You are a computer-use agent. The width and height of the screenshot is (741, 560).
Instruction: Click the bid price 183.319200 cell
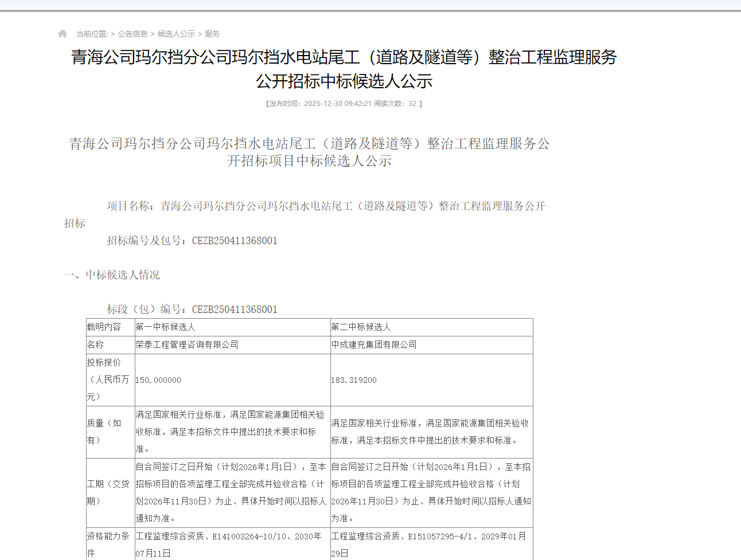tap(354, 380)
